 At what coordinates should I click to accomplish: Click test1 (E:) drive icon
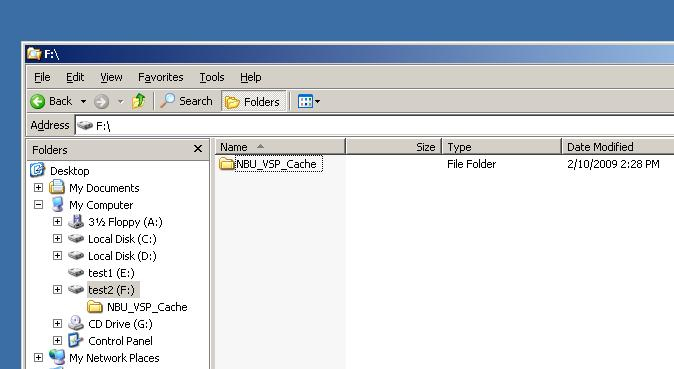point(76,272)
